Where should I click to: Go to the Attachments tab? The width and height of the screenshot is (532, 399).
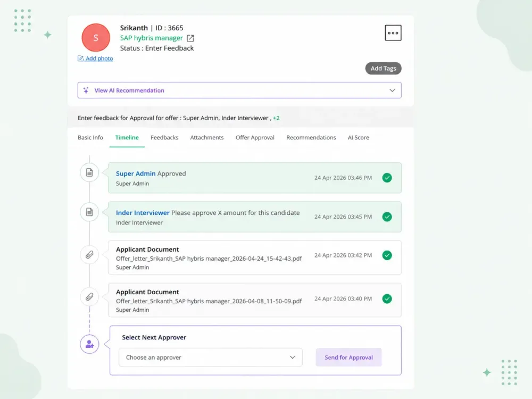pos(206,137)
